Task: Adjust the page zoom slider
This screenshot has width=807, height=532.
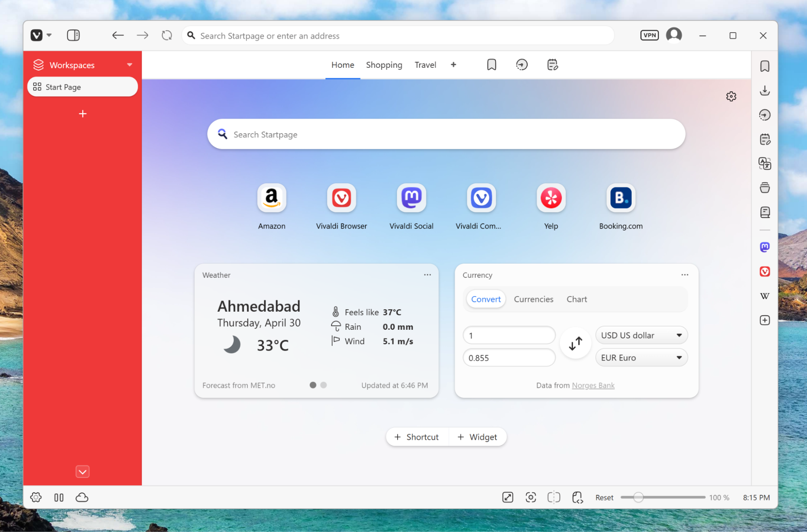Action: click(x=663, y=497)
